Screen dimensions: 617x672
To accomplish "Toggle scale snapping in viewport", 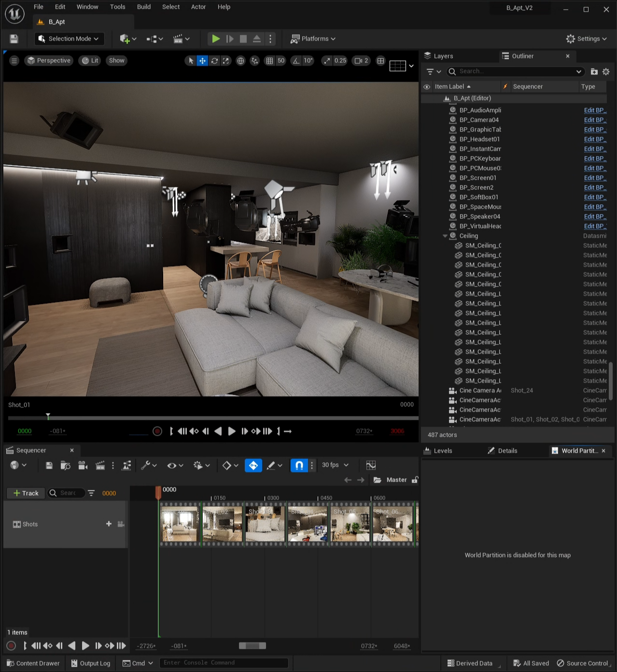I will click(x=327, y=61).
